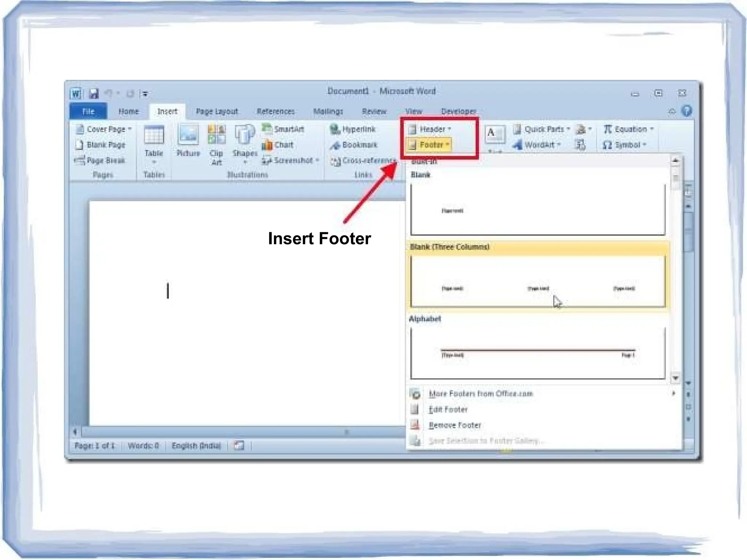Choose Edit Footer from the menu

[x=448, y=409]
